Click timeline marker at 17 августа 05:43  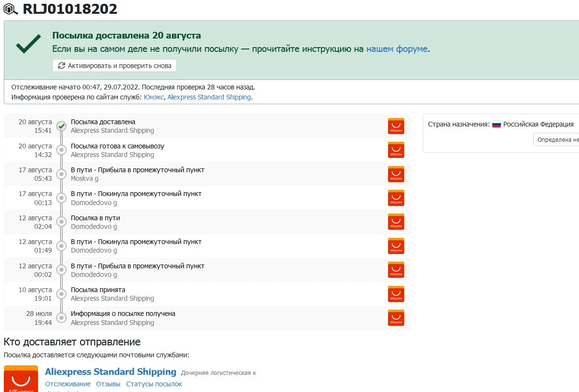[x=61, y=174]
